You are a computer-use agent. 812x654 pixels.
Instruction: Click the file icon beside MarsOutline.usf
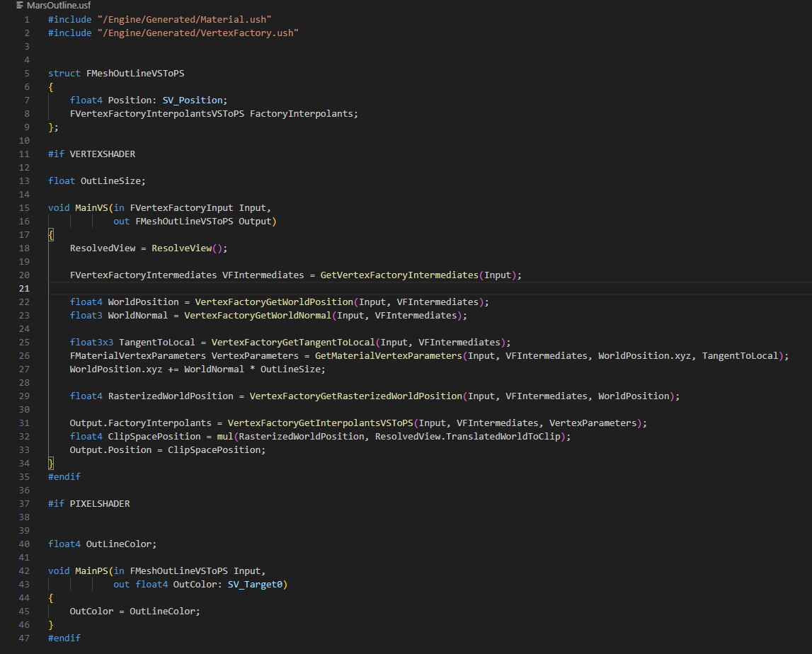pos(20,6)
